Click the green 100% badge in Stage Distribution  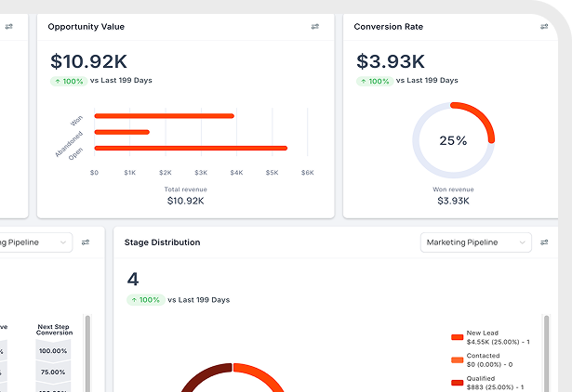[x=145, y=300]
